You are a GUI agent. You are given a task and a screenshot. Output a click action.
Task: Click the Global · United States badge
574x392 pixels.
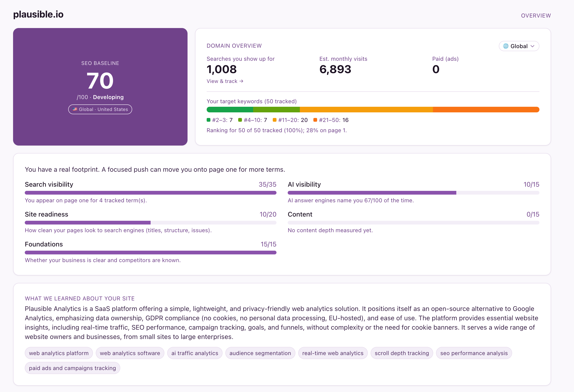point(100,109)
